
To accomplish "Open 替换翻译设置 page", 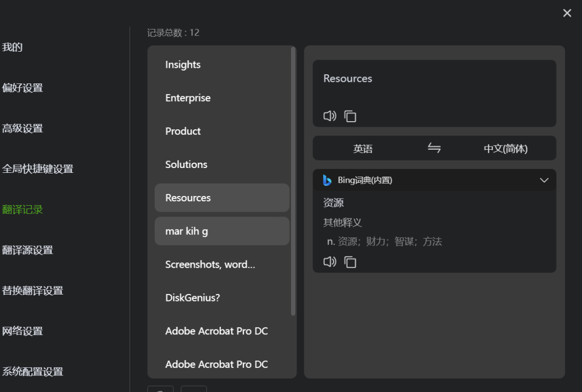I will click(x=33, y=290).
